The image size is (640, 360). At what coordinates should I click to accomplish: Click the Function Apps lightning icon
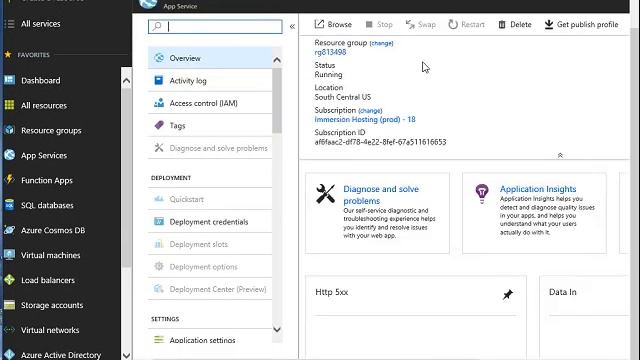[x=9, y=180]
